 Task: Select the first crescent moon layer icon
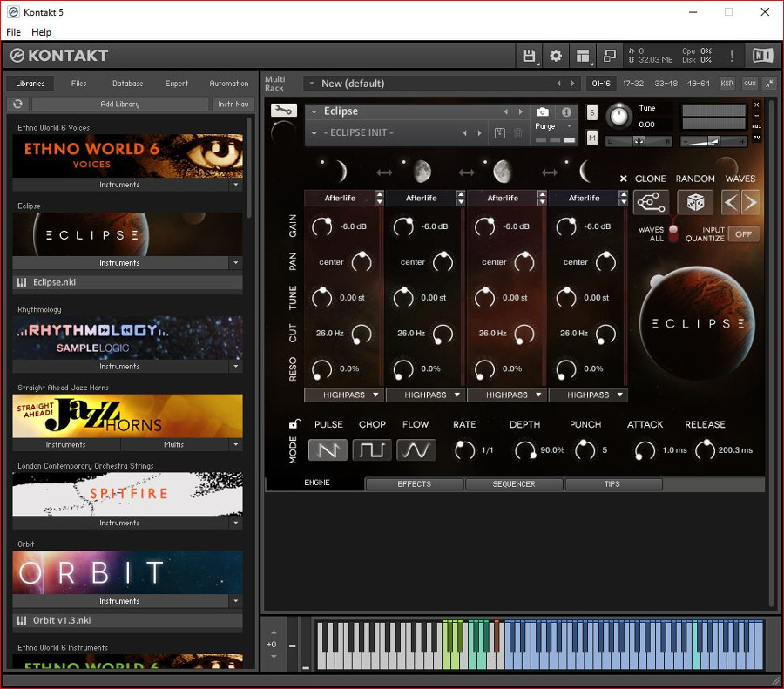coord(341,172)
